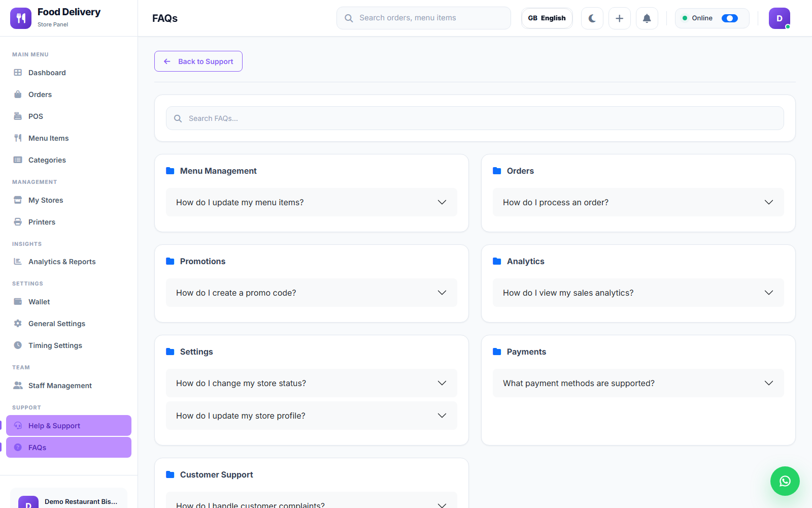The height and width of the screenshot is (508, 812).
Task: Click the Analytics category heading
Action: pyautogui.click(x=525, y=261)
